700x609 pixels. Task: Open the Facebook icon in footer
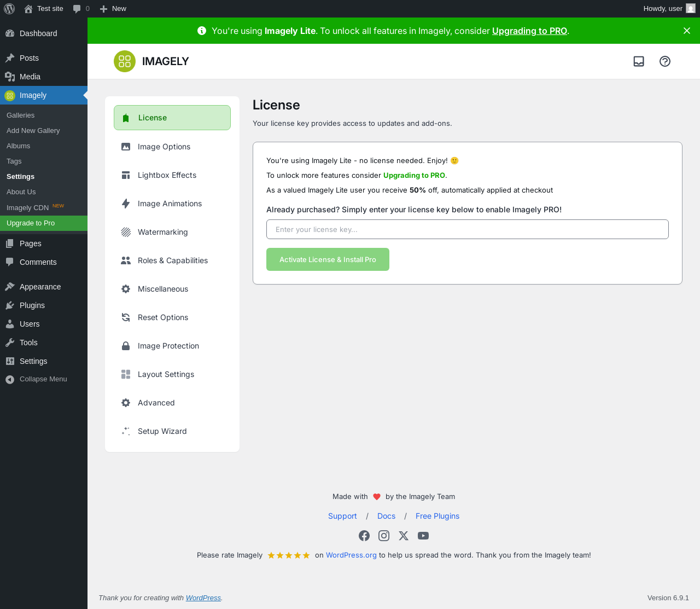point(364,536)
